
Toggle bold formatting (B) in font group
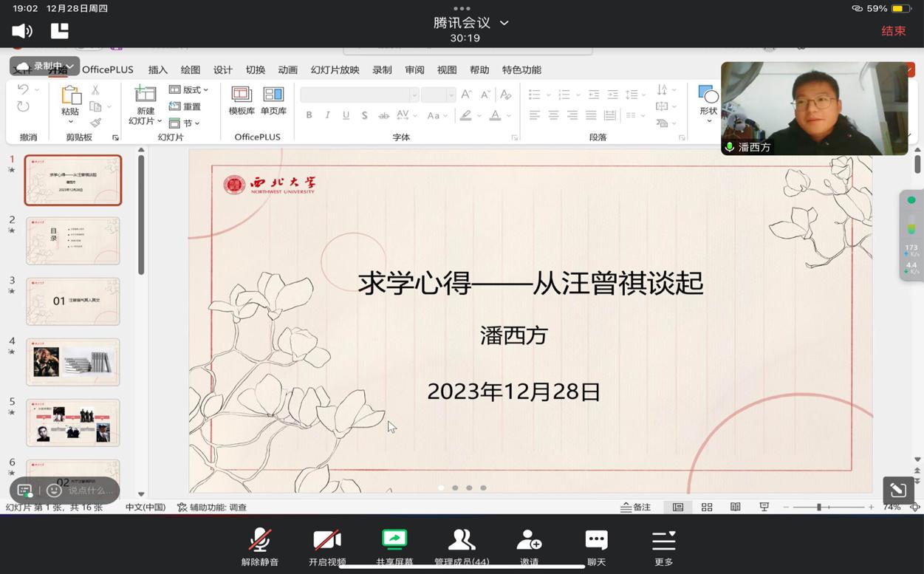[x=309, y=115]
